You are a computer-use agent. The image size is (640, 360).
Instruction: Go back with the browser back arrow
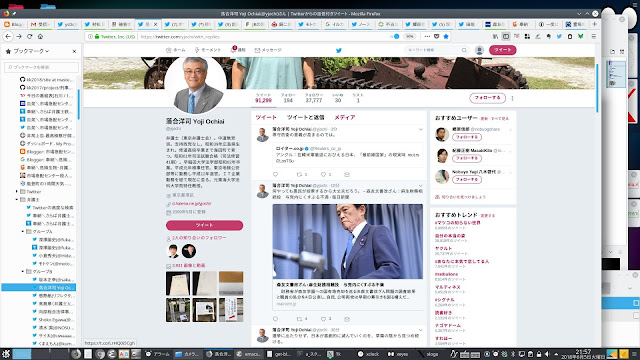click(8, 36)
